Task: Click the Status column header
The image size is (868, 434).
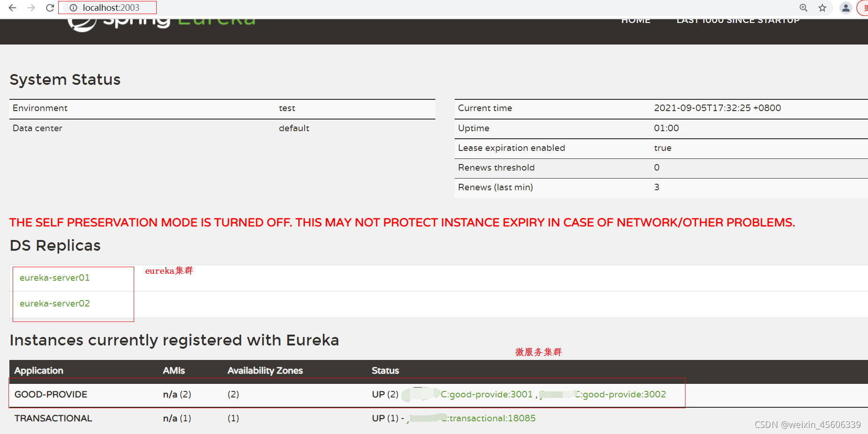Action: [x=385, y=370]
